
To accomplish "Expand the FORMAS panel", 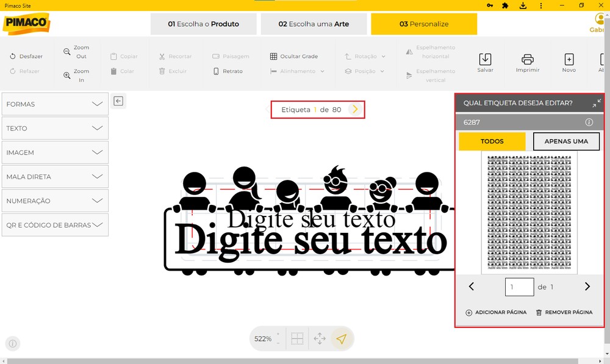I will click(54, 104).
